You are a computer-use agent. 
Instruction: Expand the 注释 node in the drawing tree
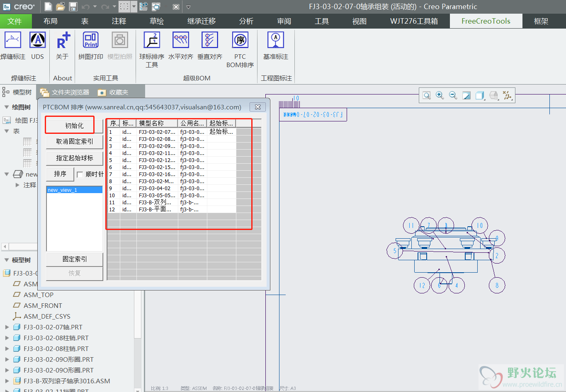click(17, 185)
